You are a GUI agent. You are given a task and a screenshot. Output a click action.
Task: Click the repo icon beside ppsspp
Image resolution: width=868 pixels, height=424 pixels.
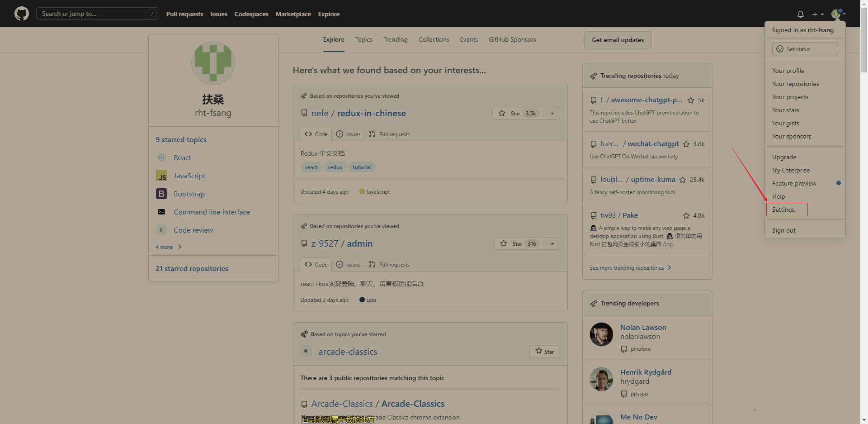click(624, 394)
